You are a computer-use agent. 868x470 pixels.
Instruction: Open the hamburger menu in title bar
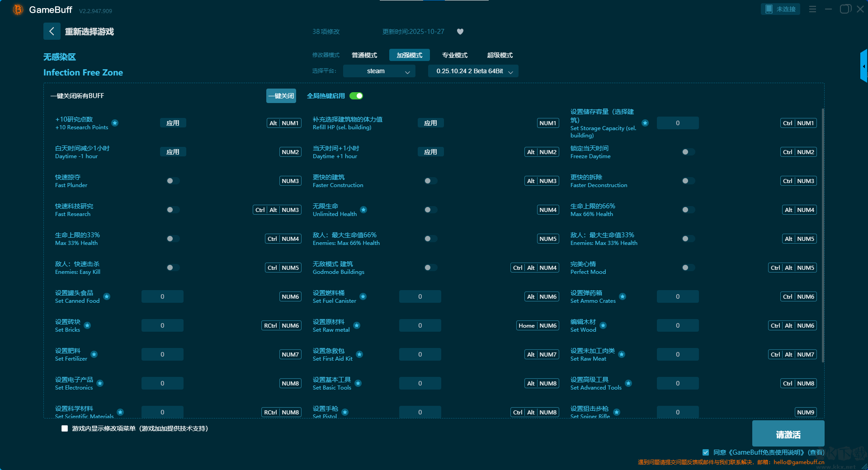812,9
